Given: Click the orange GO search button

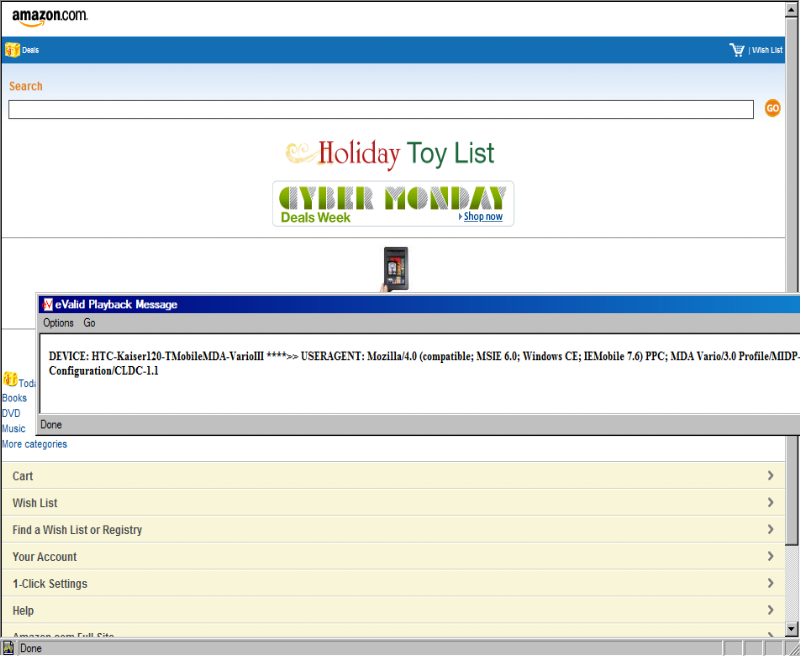Looking at the screenshot, I should coord(772,108).
